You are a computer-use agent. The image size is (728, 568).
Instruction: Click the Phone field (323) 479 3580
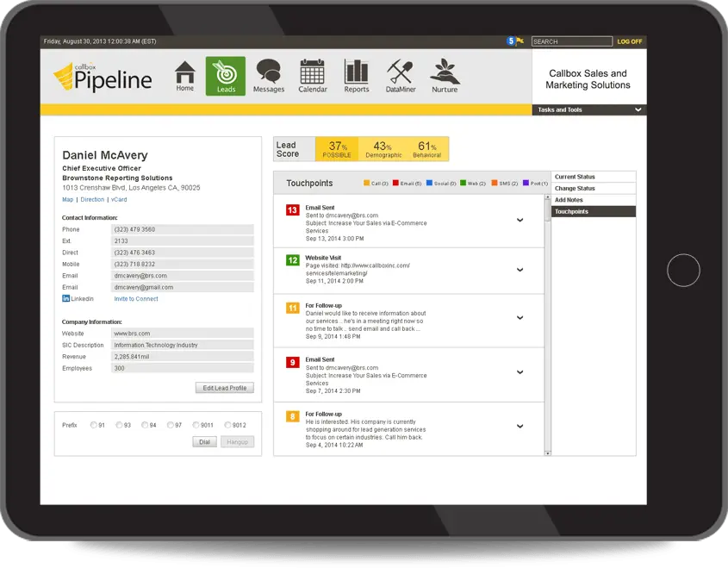pyautogui.click(x=183, y=229)
